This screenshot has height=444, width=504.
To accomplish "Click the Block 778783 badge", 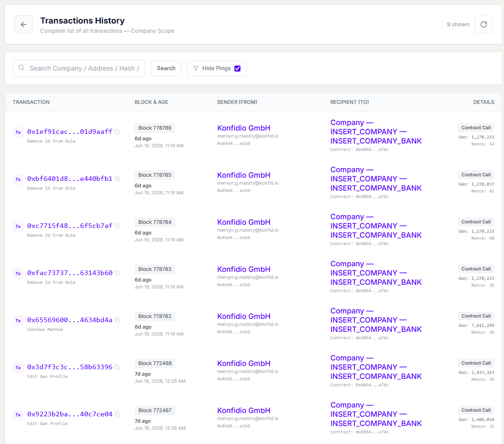I will pos(155,269).
